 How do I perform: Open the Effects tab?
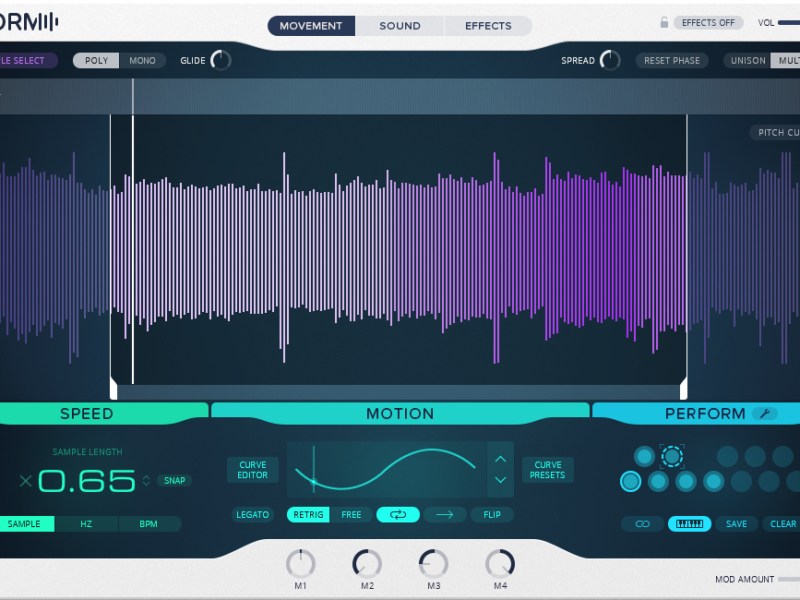pos(488,26)
